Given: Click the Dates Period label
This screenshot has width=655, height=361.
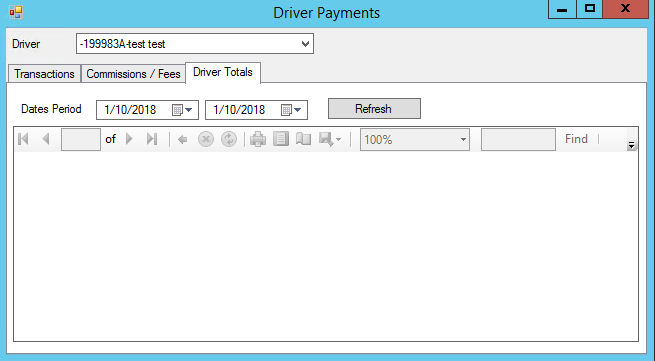Looking at the screenshot, I should 51,109.
